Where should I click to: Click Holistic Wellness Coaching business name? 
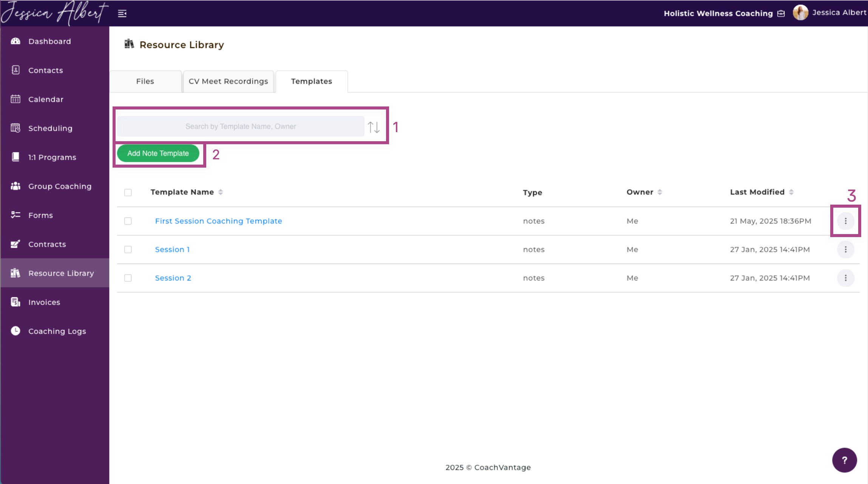point(718,13)
